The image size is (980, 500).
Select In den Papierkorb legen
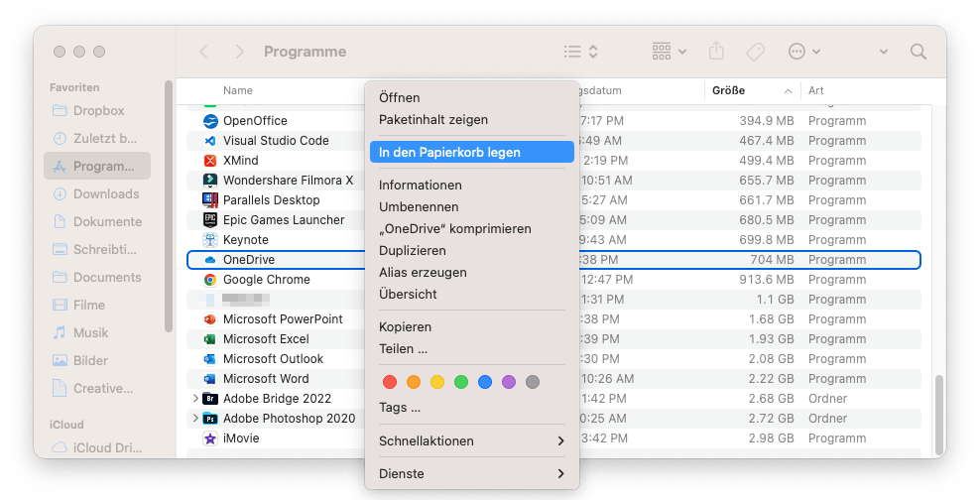472,153
